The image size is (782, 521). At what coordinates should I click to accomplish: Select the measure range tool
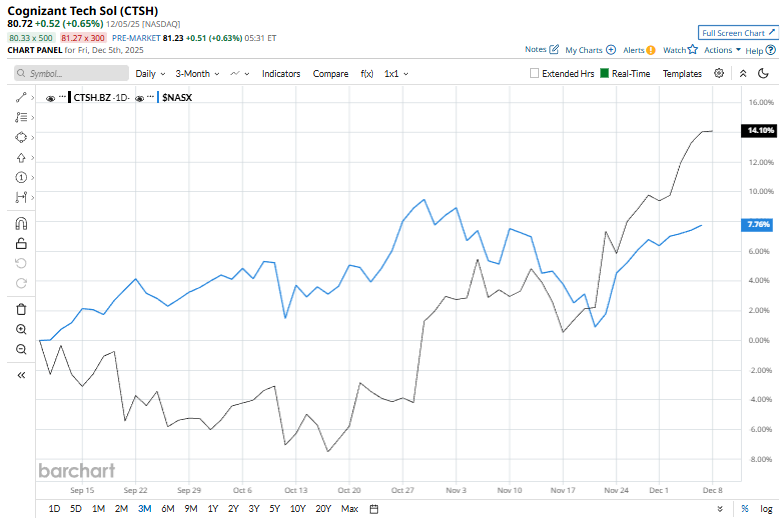pos(21,197)
